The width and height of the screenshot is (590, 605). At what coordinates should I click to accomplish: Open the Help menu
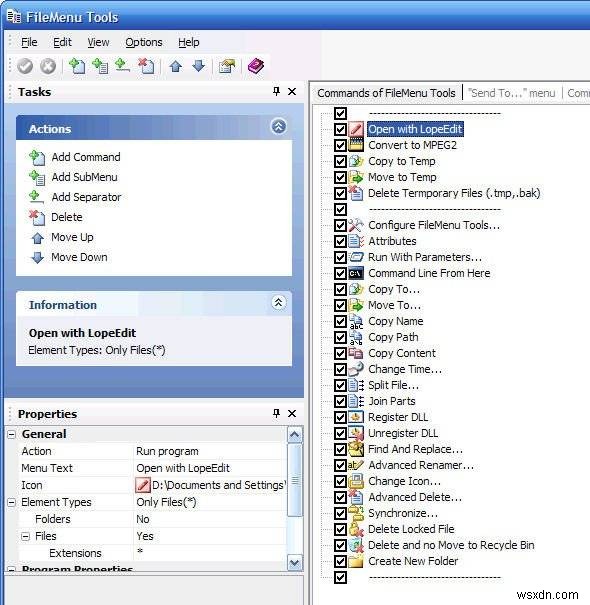[189, 42]
